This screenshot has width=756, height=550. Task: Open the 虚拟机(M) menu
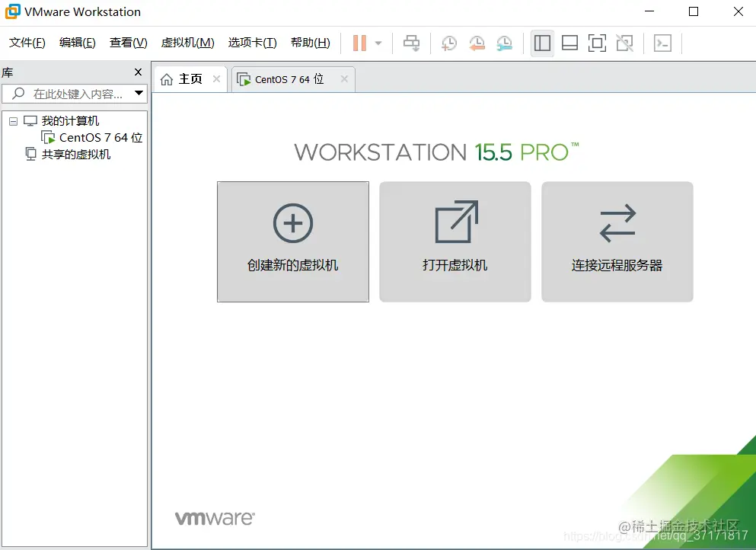tap(187, 43)
